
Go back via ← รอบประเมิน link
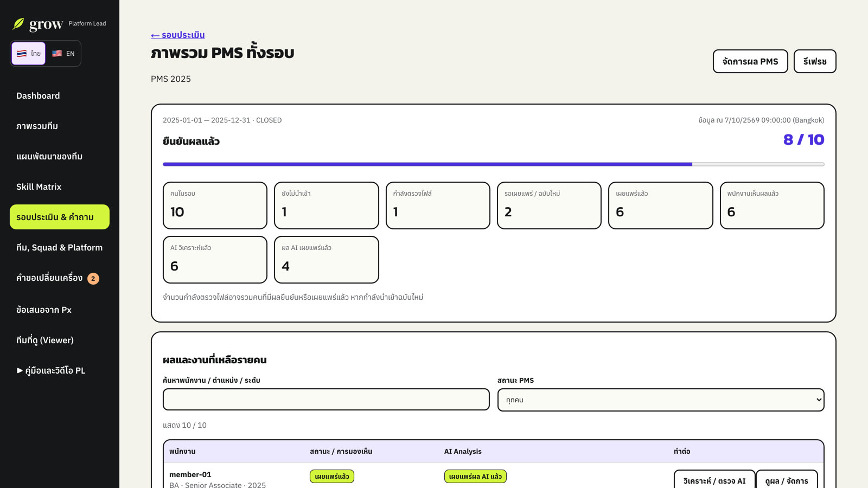(x=178, y=35)
